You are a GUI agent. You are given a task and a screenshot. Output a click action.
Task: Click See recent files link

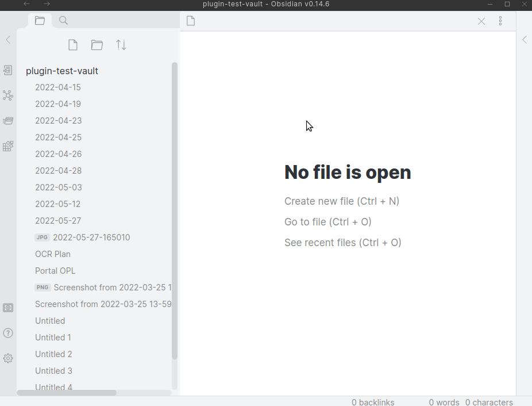click(342, 243)
